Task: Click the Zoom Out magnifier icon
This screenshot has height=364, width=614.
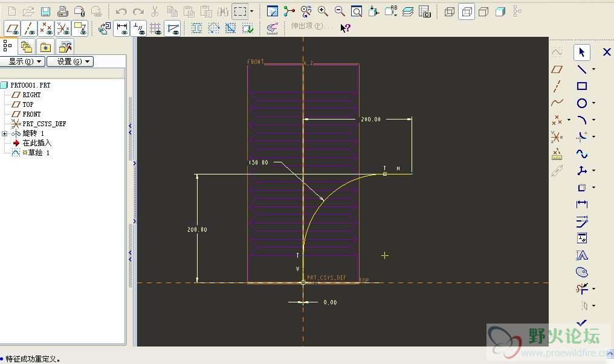Action: click(x=340, y=11)
